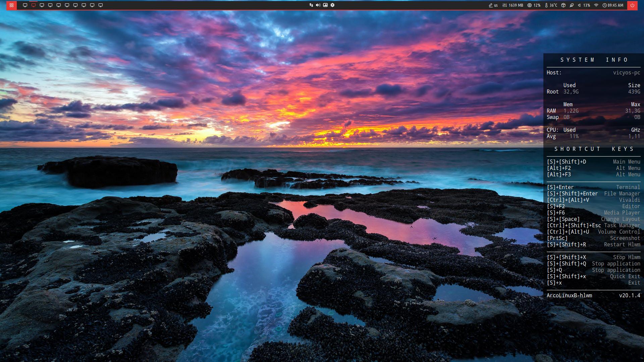644x362 pixels.
Task: Click the version text 'v20.1.4'
Action: (x=630, y=295)
